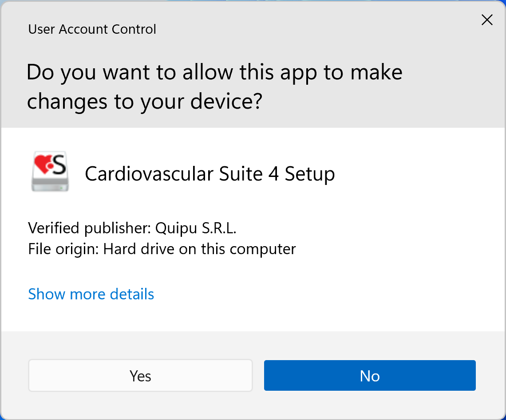
Task: Click the word "Setup" in the app name
Action: pos(309,173)
